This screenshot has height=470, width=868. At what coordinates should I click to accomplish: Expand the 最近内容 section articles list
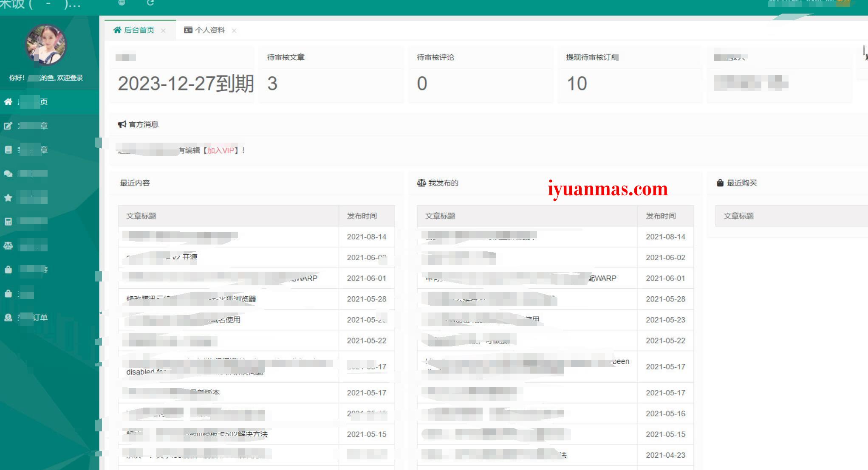coord(134,183)
